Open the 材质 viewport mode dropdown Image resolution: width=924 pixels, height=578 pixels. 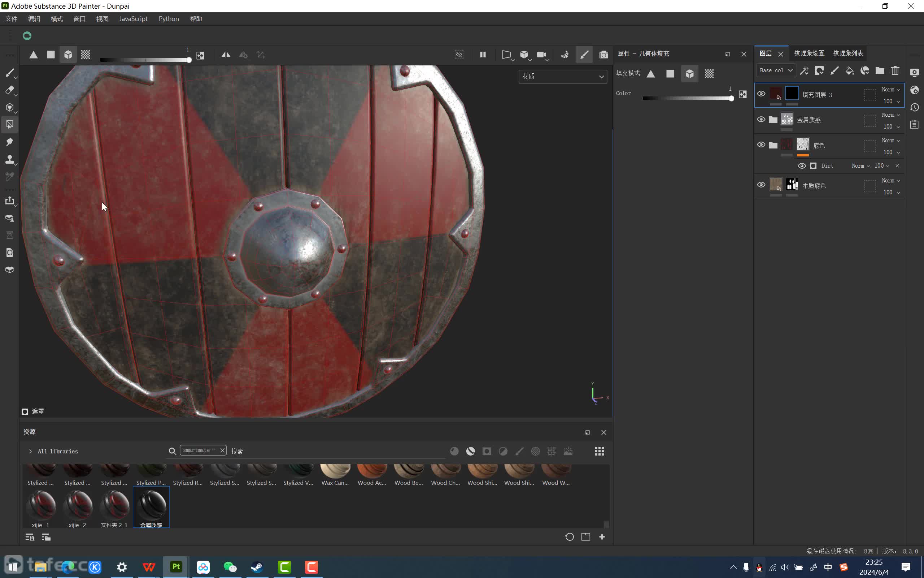click(563, 77)
